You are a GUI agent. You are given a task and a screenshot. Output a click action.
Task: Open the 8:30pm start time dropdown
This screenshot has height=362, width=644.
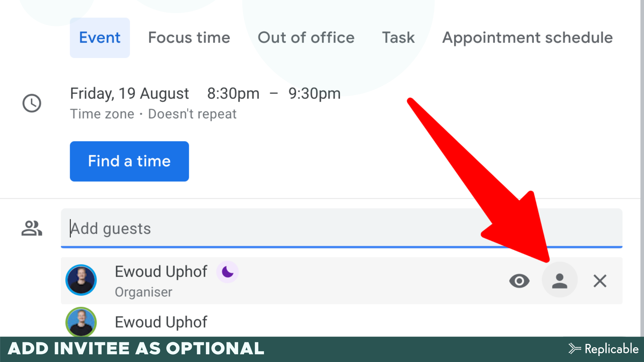coord(233,94)
